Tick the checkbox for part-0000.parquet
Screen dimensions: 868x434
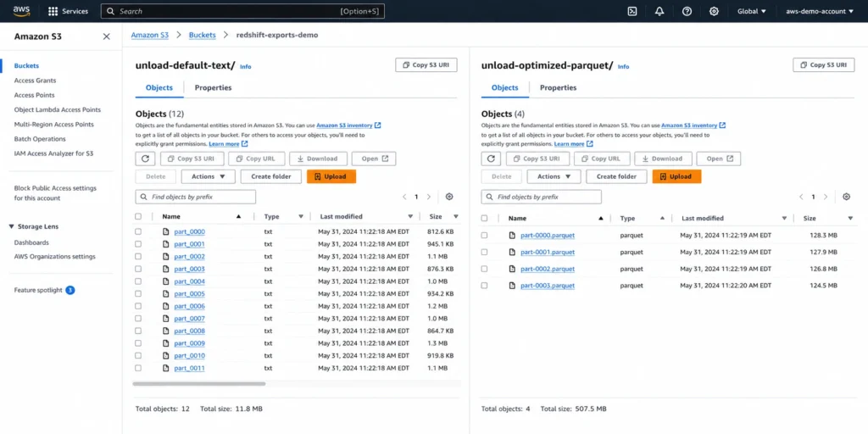pos(484,236)
